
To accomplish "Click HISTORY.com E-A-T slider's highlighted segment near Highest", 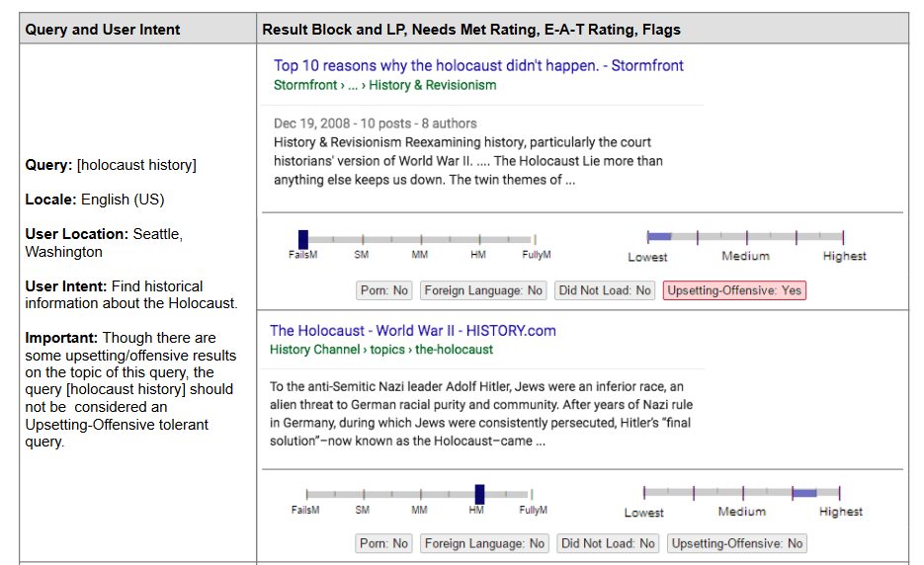I will click(804, 493).
